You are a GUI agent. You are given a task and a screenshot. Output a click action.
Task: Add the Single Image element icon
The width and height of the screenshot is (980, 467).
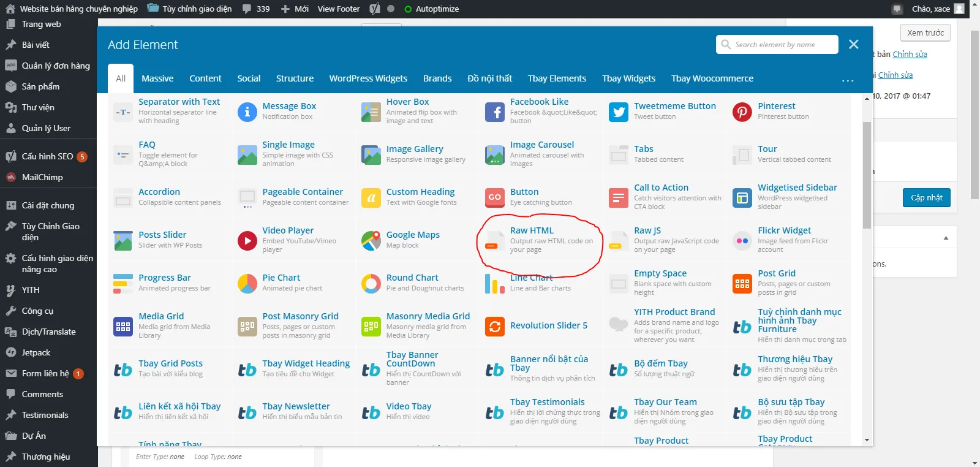pyautogui.click(x=247, y=155)
